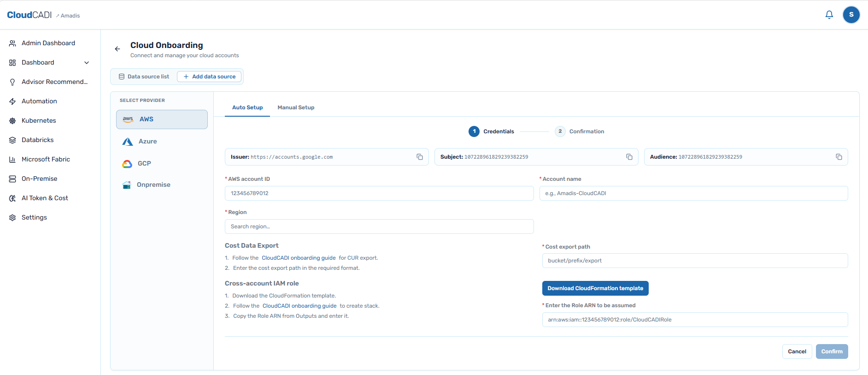This screenshot has width=868, height=375.
Task: Click the Amadis organization link
Action: pos(68,16)
